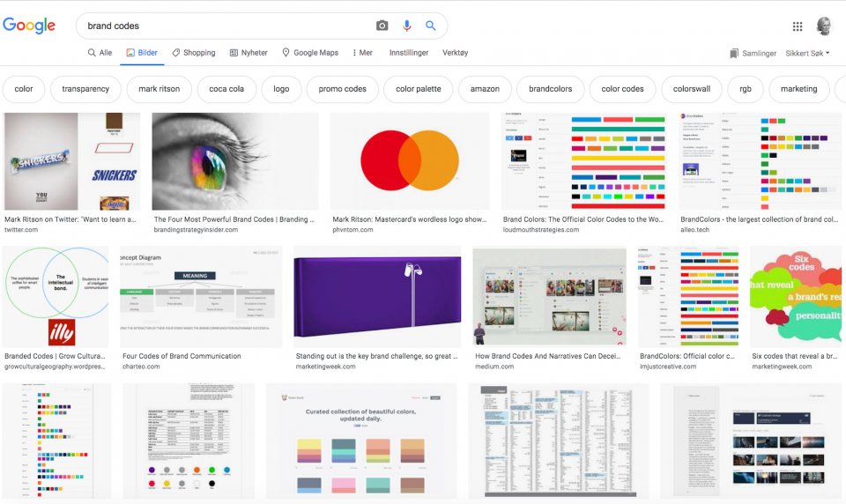
Task: Open the Google Maps tab
Action: [310, 53]
